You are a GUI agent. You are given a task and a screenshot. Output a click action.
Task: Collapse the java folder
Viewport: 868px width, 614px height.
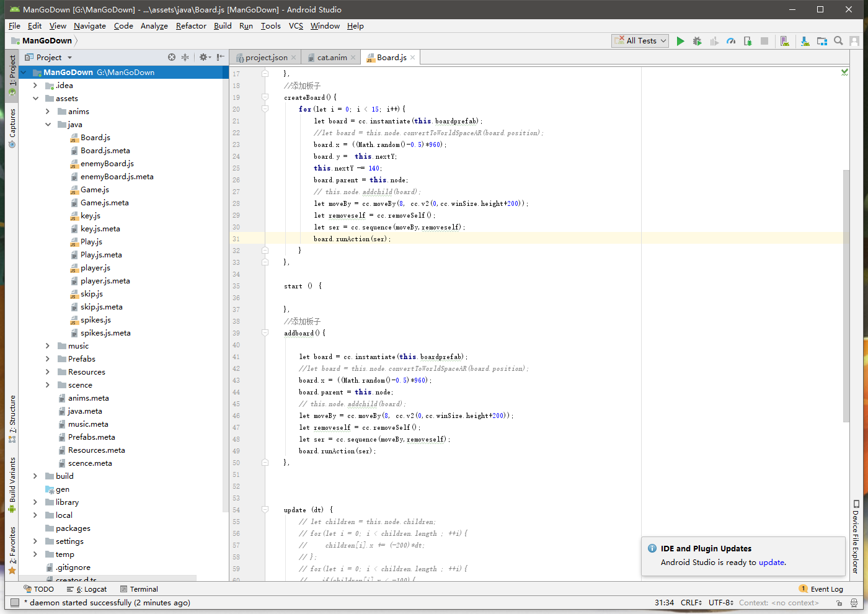point(48,125)
